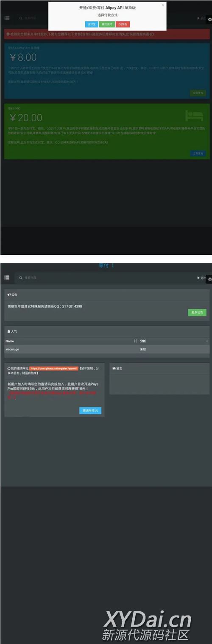Close the payment method dialog with the X
Screen dimensions: 212x644
(x=163, y=6)
